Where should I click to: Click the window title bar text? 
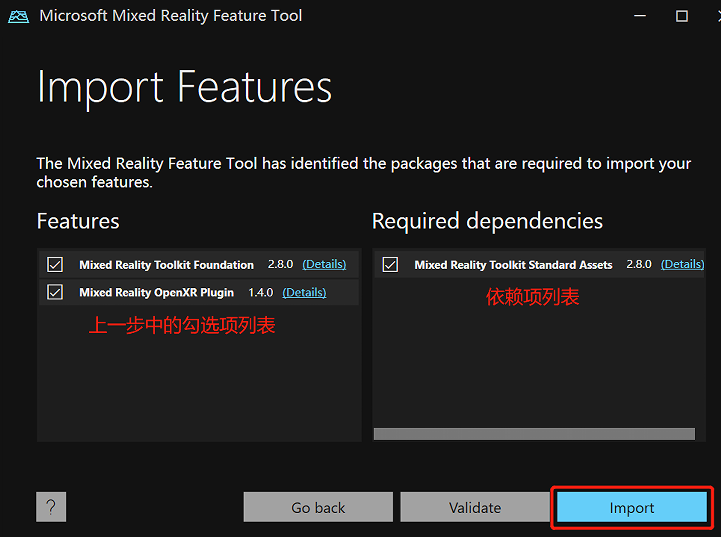pos(170,16)
